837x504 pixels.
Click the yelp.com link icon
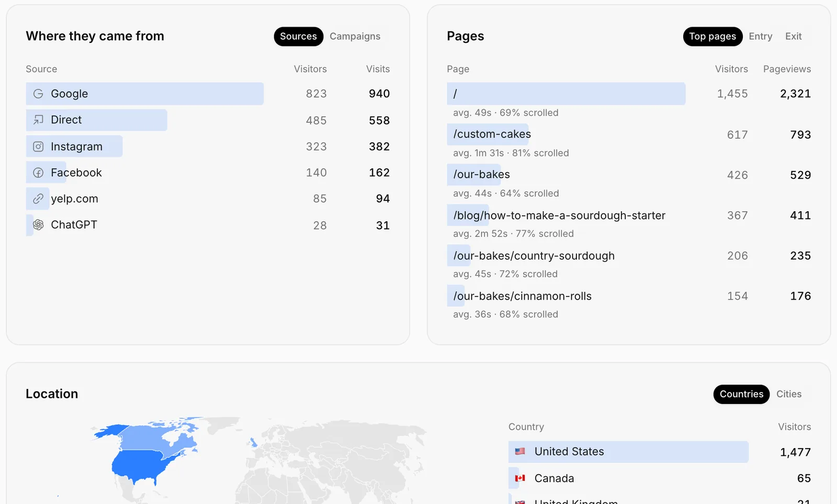tap(38, 199)
